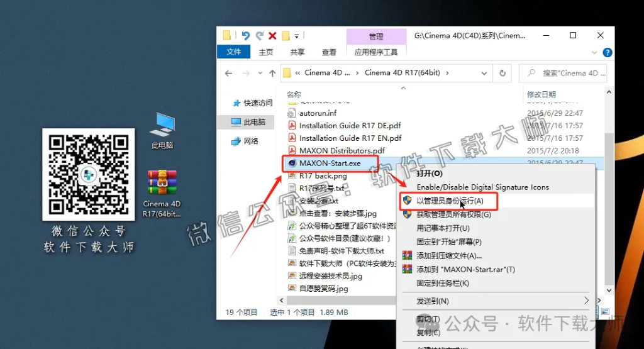The image size is (644, 349).
Task: Choose 固定到"开始"屏幕(P)
Action: tap(449, 242)
